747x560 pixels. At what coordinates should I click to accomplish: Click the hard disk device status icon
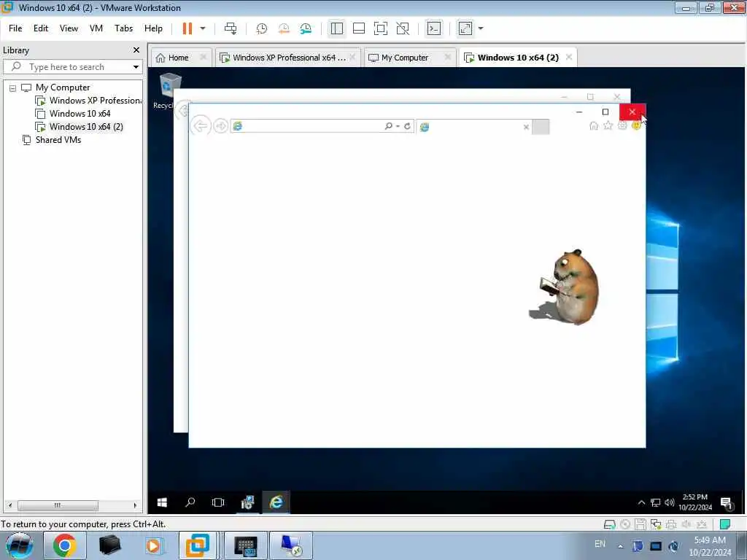click(609, 525)
